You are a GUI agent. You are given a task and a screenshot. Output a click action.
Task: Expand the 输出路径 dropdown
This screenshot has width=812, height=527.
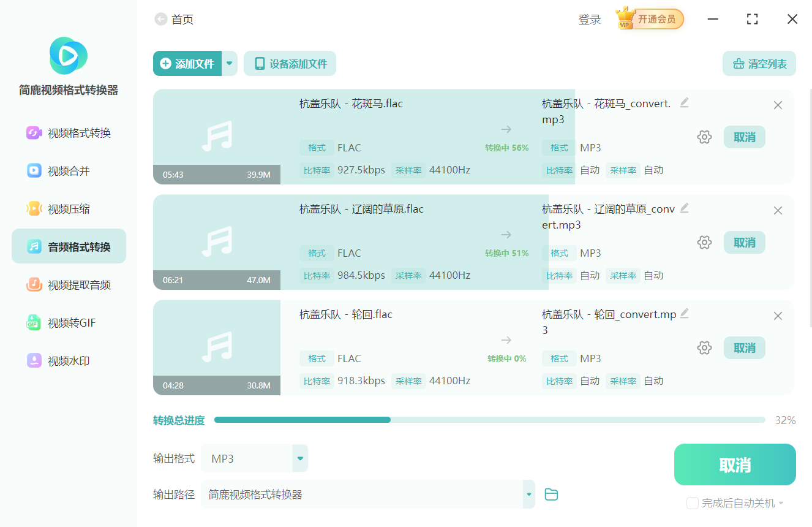coord(528,495)
